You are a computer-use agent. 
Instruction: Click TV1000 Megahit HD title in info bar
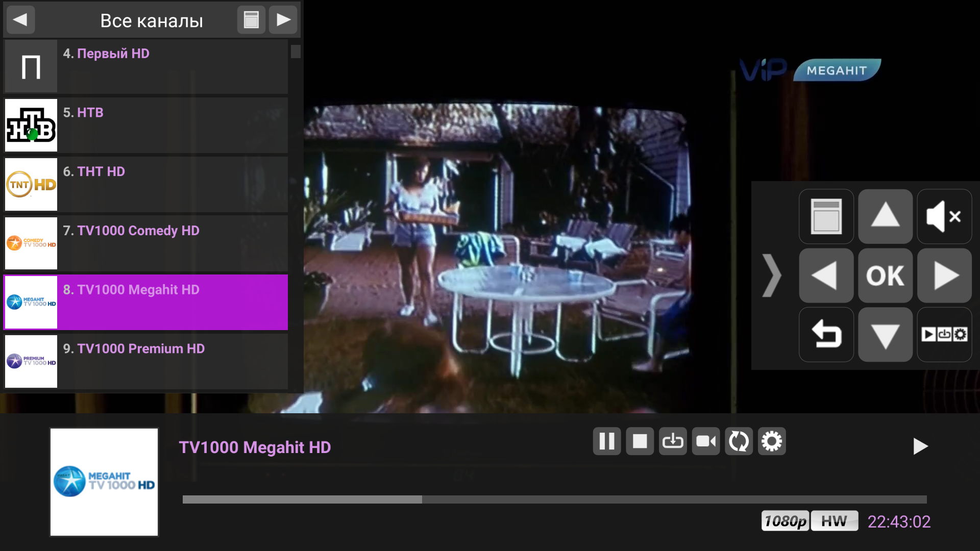click(x=255, y=447)
